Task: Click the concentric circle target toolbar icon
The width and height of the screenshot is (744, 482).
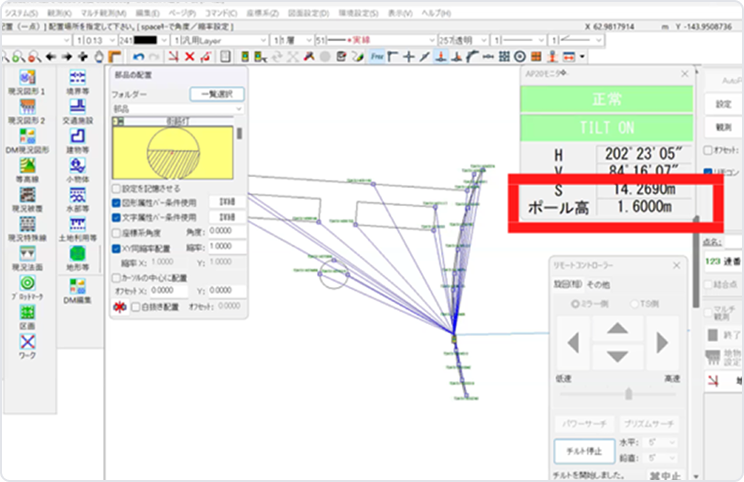Action: pos(520,57)
